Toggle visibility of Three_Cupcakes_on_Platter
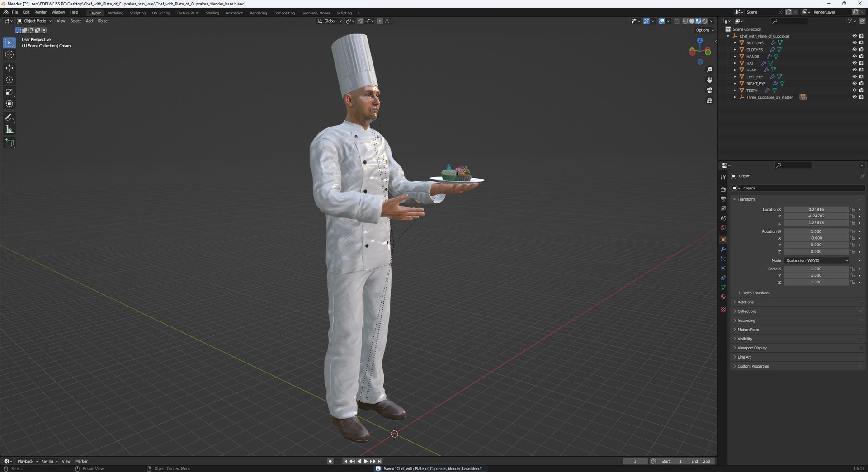The image size is (868, 472). coord(854,97)
